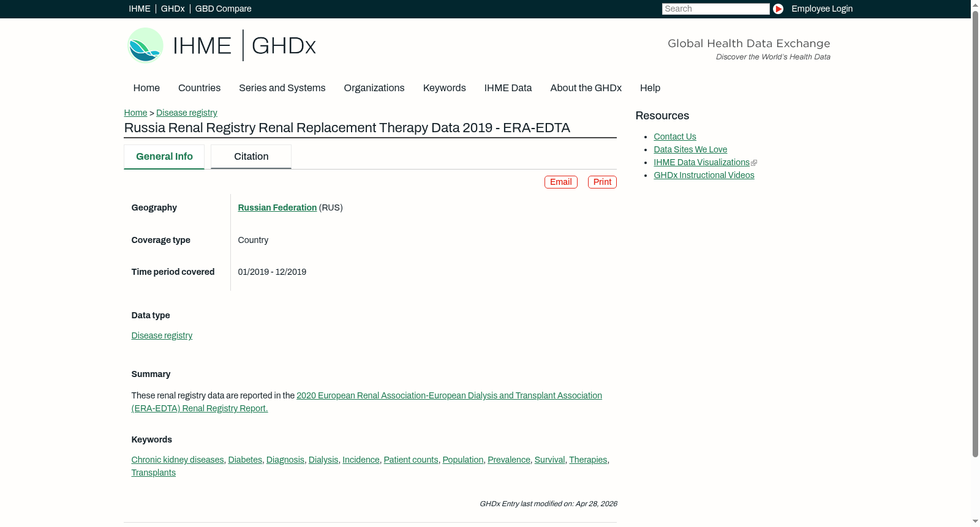Select the General Info tab
This screenshot has height=527, width=980.
pos(164,157)
